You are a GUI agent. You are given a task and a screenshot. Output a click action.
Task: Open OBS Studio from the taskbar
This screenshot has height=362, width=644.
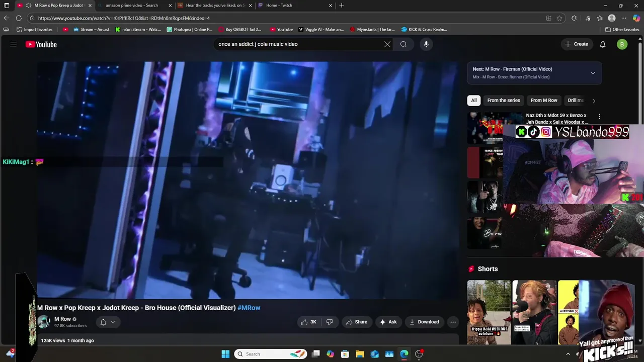pos(419,354)
